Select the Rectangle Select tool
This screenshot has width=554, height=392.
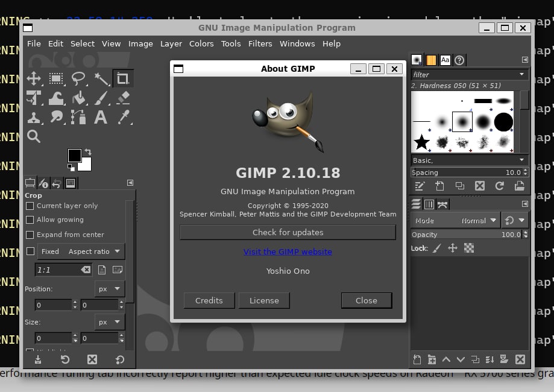click(56, 78)
